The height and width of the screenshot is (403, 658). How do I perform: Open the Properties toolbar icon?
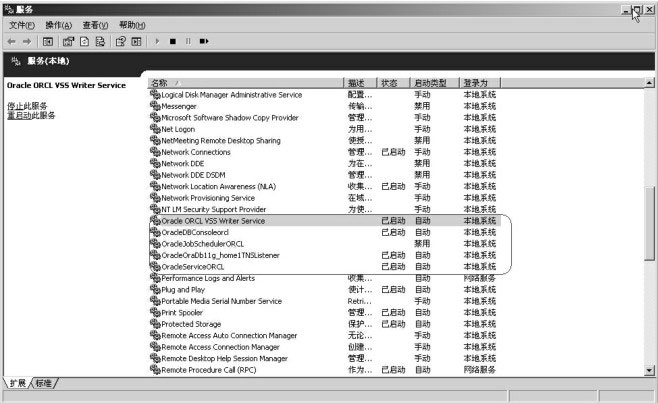[x=68, y=42]
